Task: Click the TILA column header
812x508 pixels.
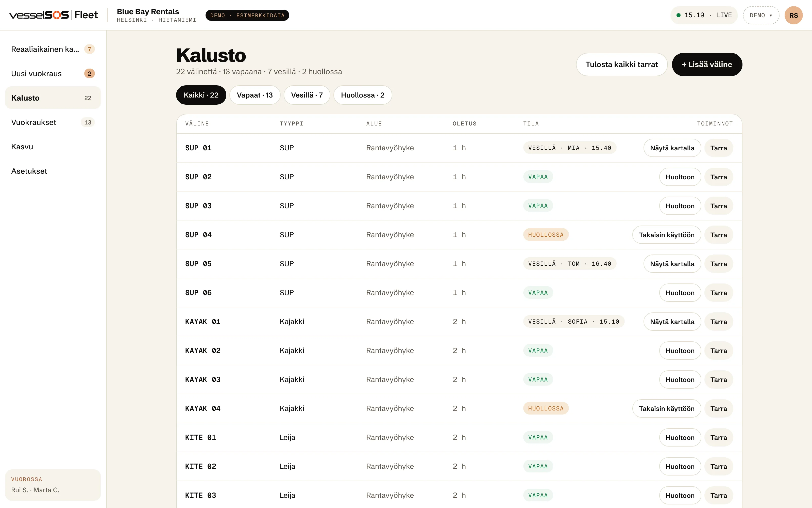Action: (x=531, y=124)
